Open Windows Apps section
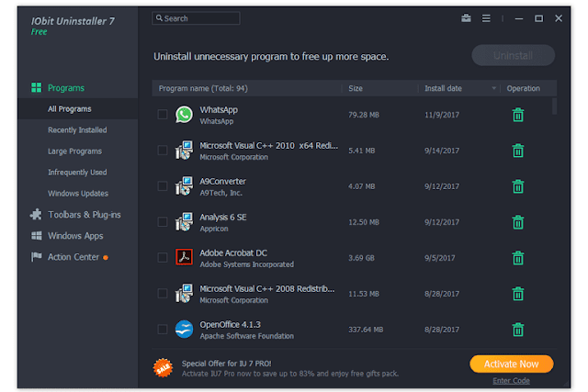Viewport: 588px width, 392px height. pos(75,236)
